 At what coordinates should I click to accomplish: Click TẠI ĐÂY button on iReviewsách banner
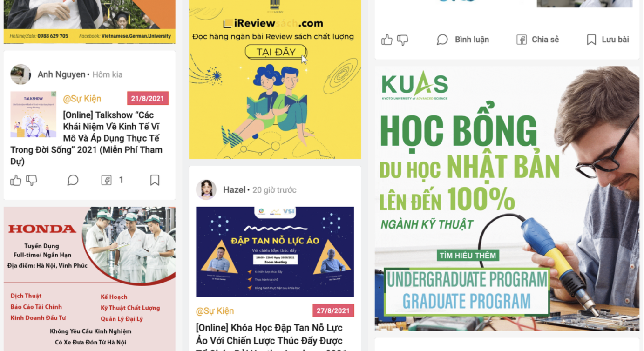(x=276, y=52)
